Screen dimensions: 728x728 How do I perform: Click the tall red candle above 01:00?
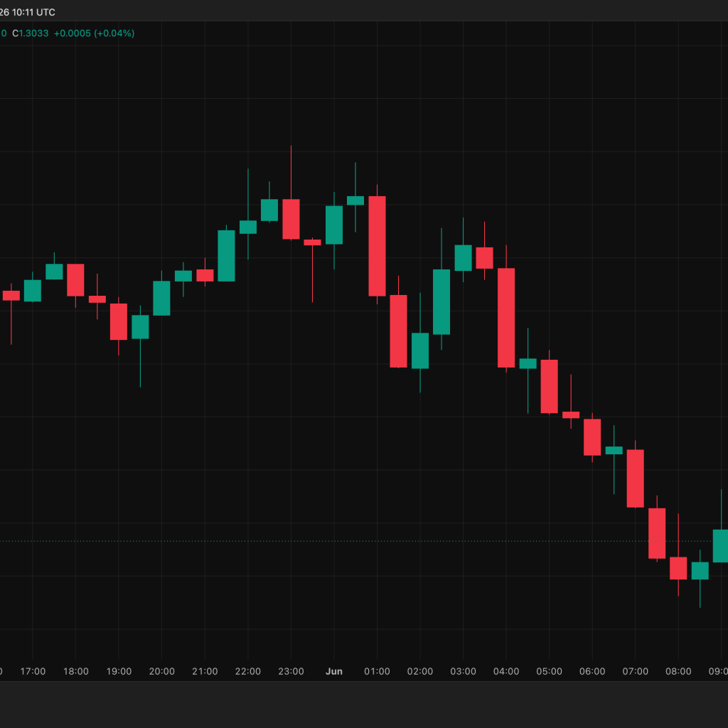pos(377,246)
